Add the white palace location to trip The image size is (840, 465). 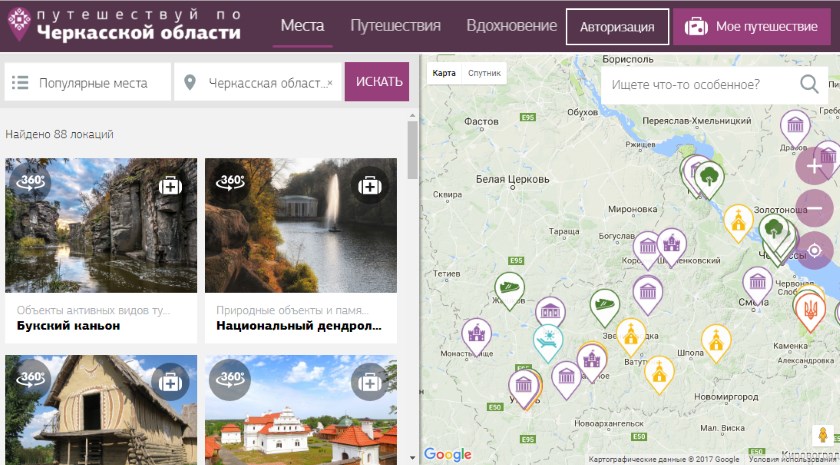tap(370, 382)
